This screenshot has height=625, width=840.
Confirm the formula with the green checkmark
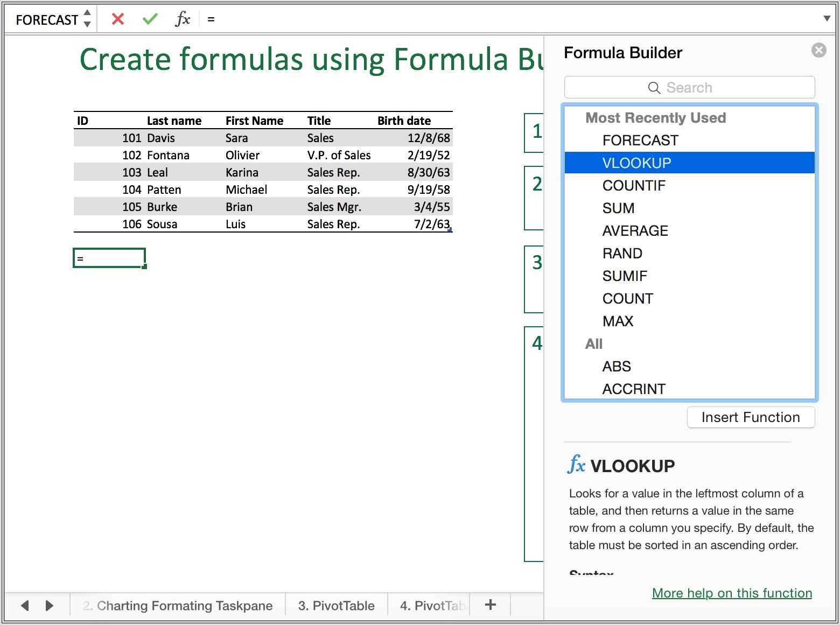150,19
